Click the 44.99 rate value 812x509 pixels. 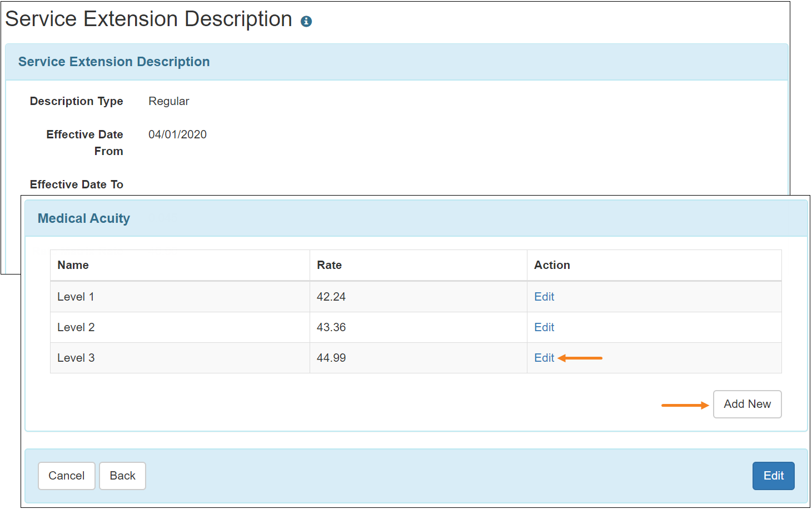click(331, 358)
